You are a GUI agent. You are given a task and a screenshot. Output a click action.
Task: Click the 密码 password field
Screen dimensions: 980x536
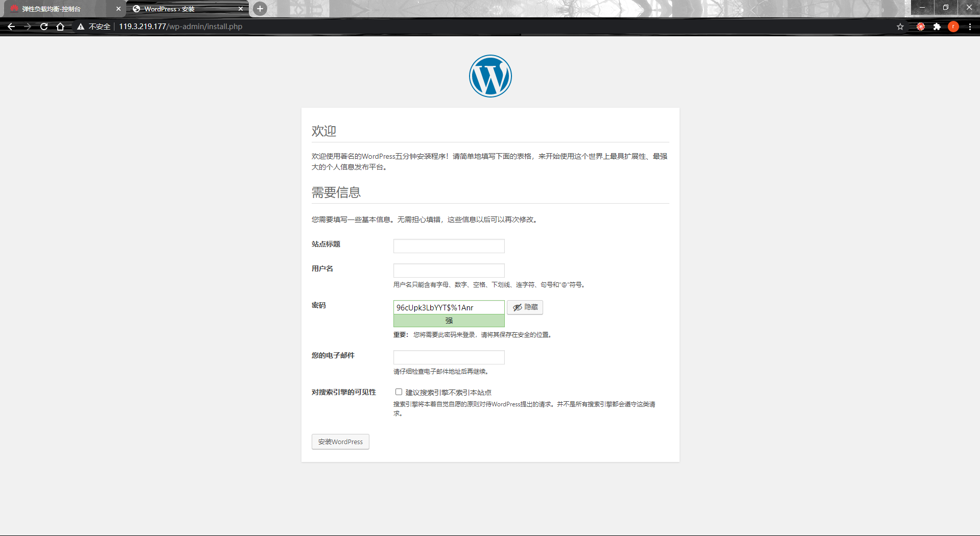(449, 307)
